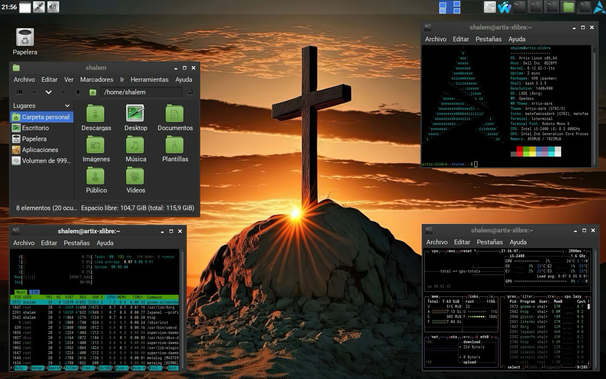
Task: Open the Herramientas menu
Action: 150,80
